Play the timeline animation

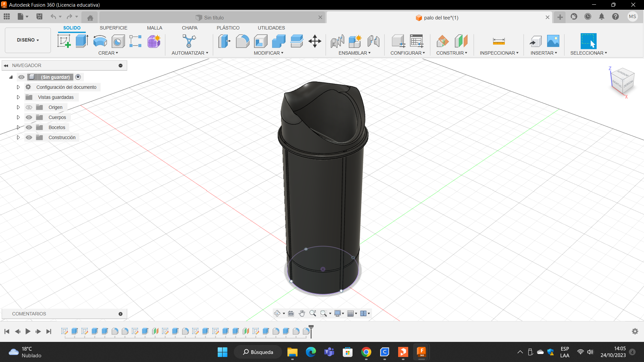(28, 331)
